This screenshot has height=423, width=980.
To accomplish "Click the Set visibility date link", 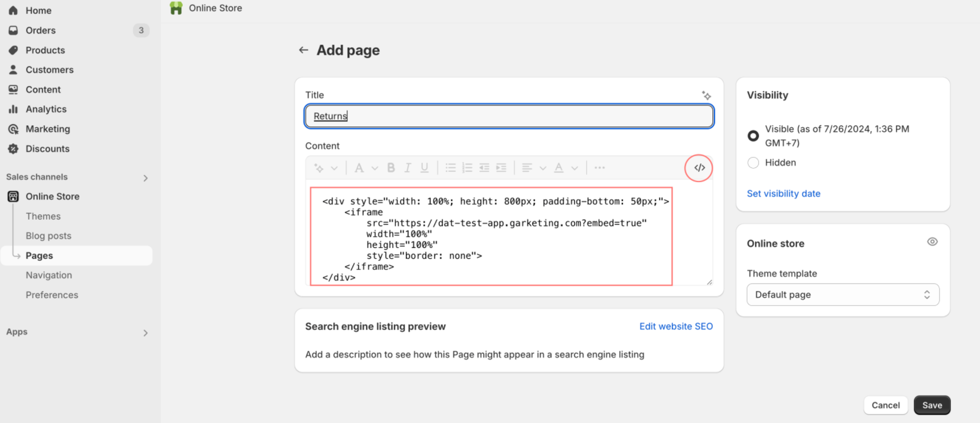I will pyautogui.click(x=783, y=194).
